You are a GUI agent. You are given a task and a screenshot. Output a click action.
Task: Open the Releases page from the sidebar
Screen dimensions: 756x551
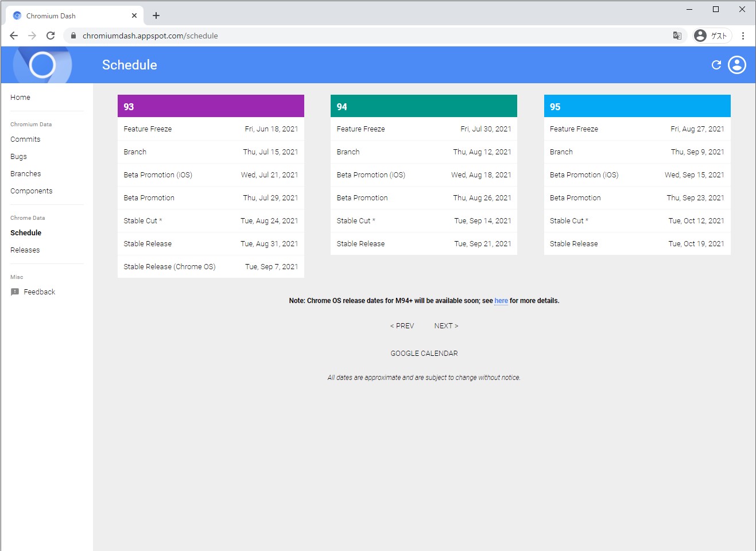(x=25, y=250)
